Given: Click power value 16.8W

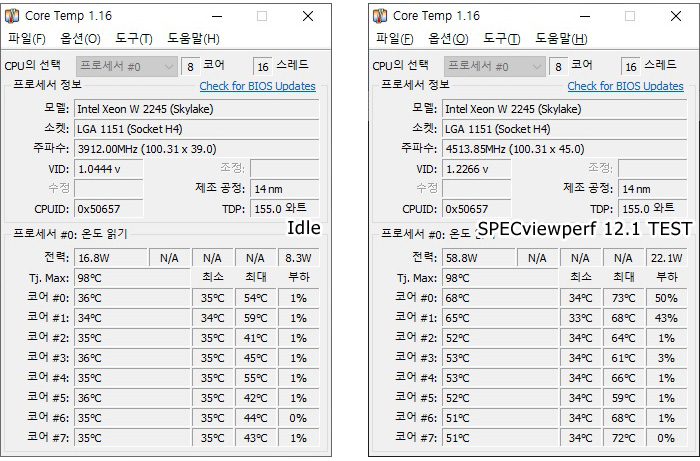Looking at the screenshot, I should [111, 258].
